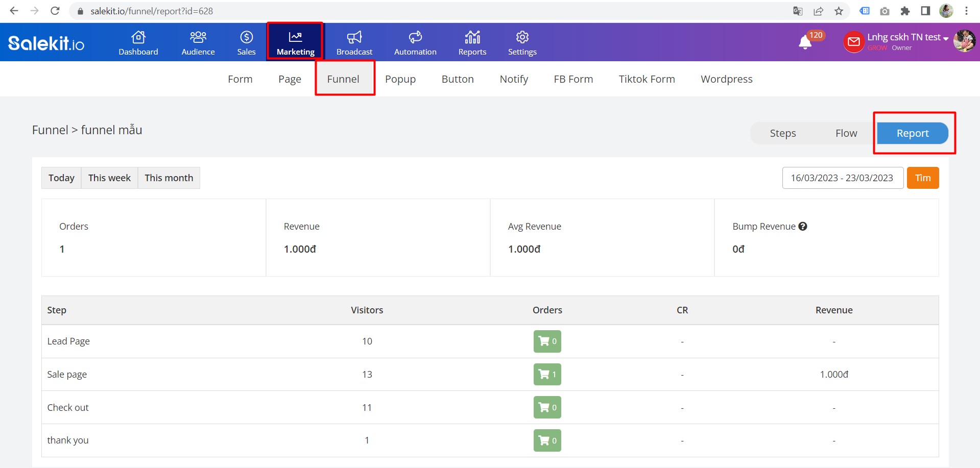980x468 pixels.
Task: Open the Automation section
Action: pos(415,43)
